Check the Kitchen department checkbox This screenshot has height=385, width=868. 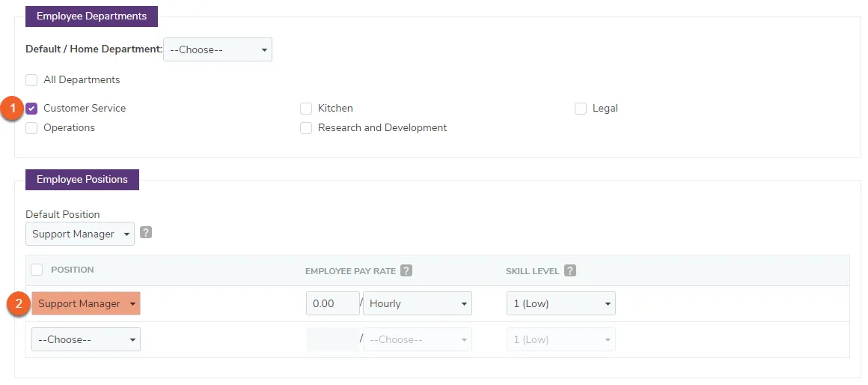pos(306,109)
